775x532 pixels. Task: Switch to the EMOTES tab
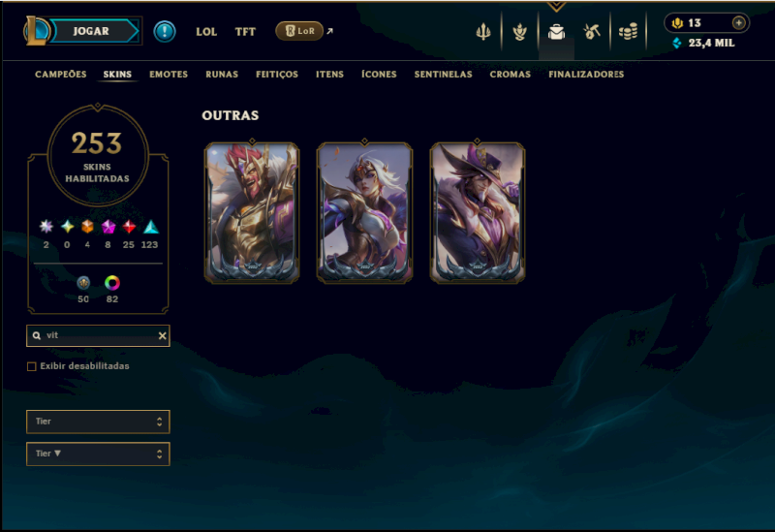(169, 75)
